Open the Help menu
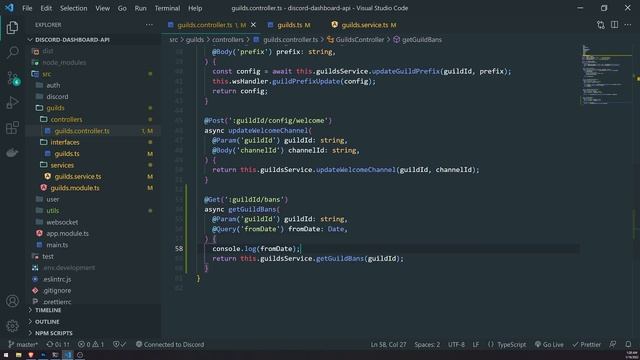 point(195,8)
